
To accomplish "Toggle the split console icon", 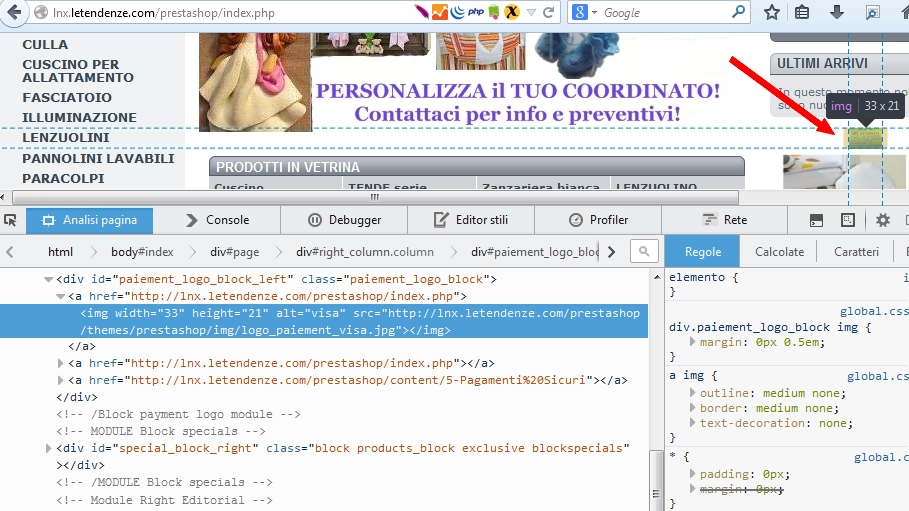I will 816,220.
